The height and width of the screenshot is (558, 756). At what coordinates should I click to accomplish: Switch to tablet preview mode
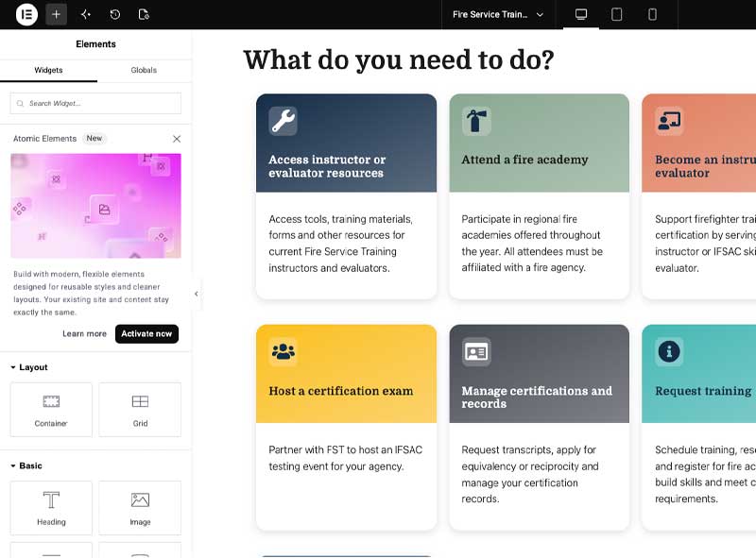click(617, 14)
